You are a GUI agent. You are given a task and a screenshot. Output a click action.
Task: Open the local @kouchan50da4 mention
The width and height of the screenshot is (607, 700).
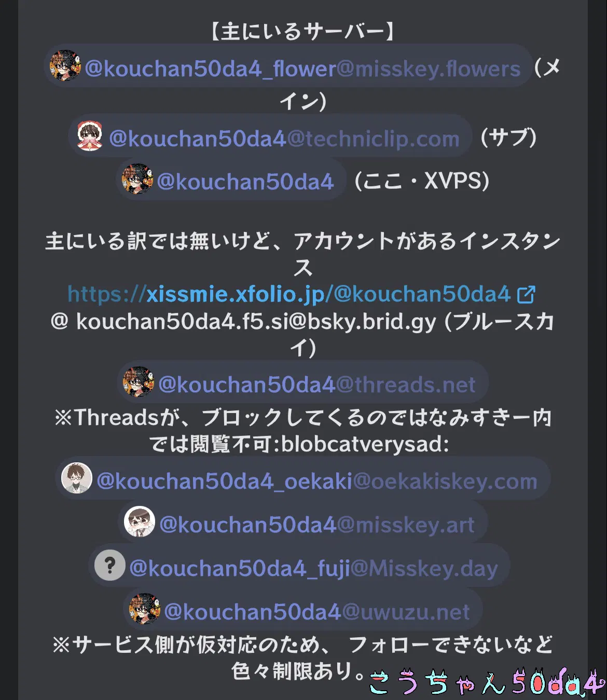point(231,179)
